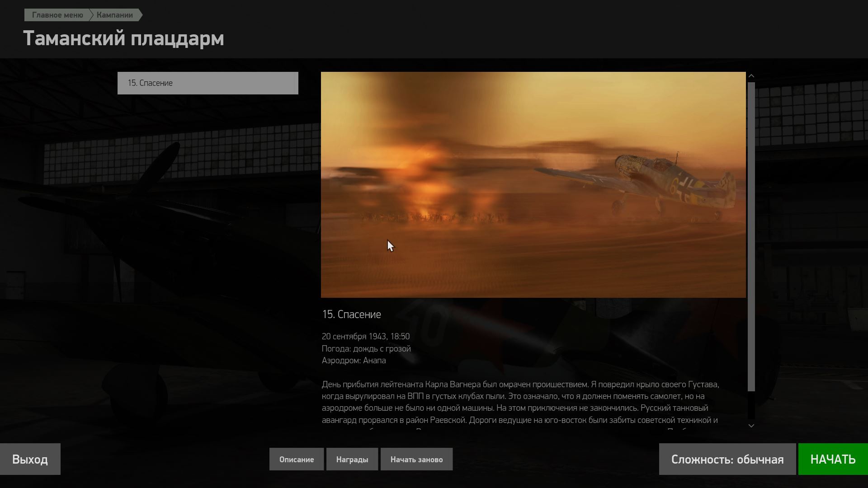Viewport: 868px width, 488px height.
Task: Click the scroll up arrow of the briefing panel
Action: [751, 76]
